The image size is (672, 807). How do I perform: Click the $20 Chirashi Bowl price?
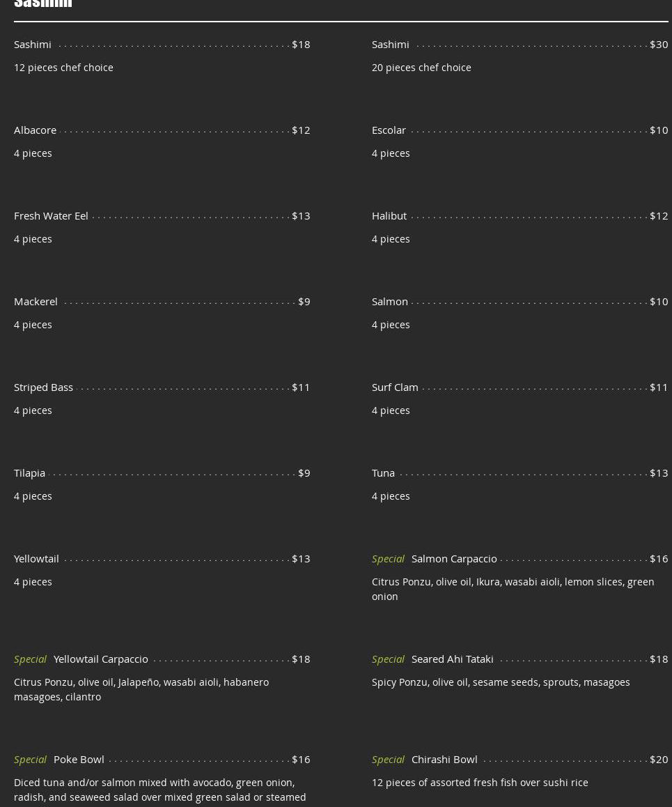pyautogui.click(x=658, y=759)
